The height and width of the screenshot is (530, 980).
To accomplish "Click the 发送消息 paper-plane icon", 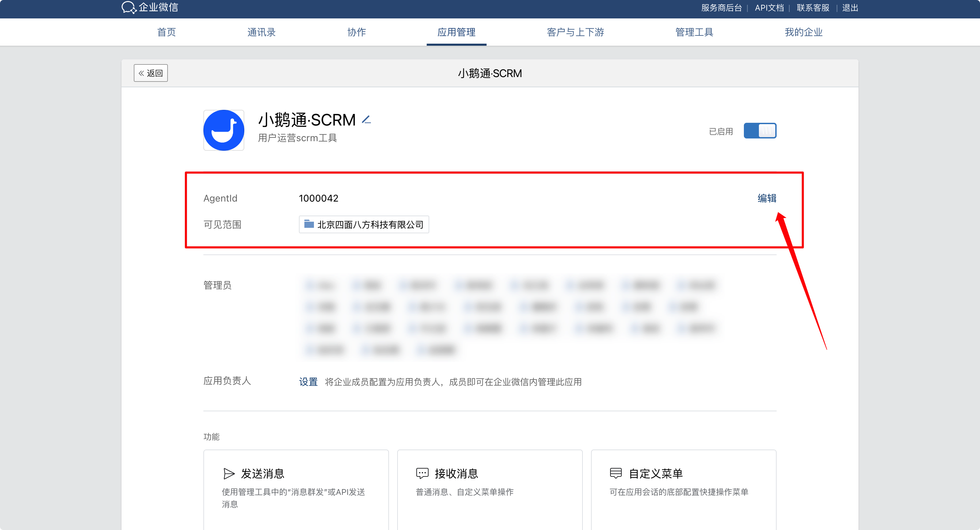I will click(229, 473).
